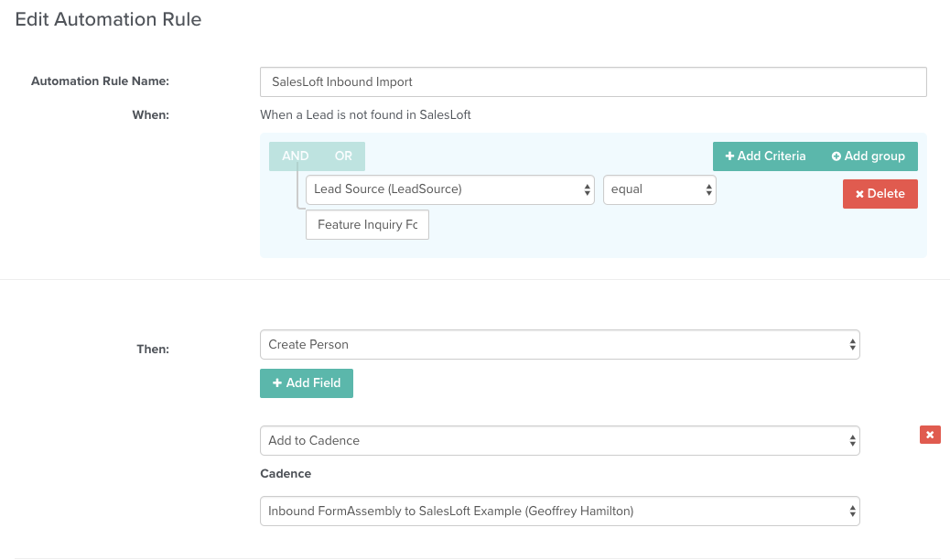Screen dimensions: 950x560
Task: Click the Automation Rule Name label
Action: tap(100, 81)
